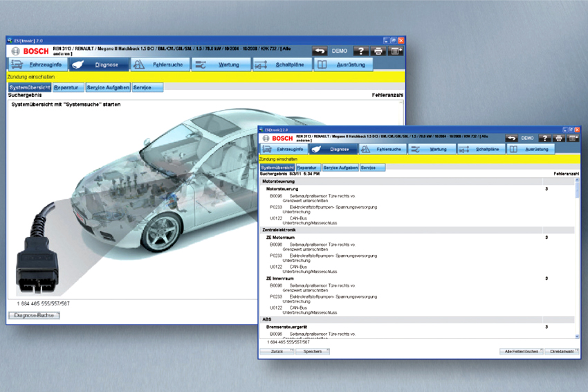Select fault U0122 under ZE Innenraum
The height and width of the screenshot is (392, 588).
pos(303,310)
